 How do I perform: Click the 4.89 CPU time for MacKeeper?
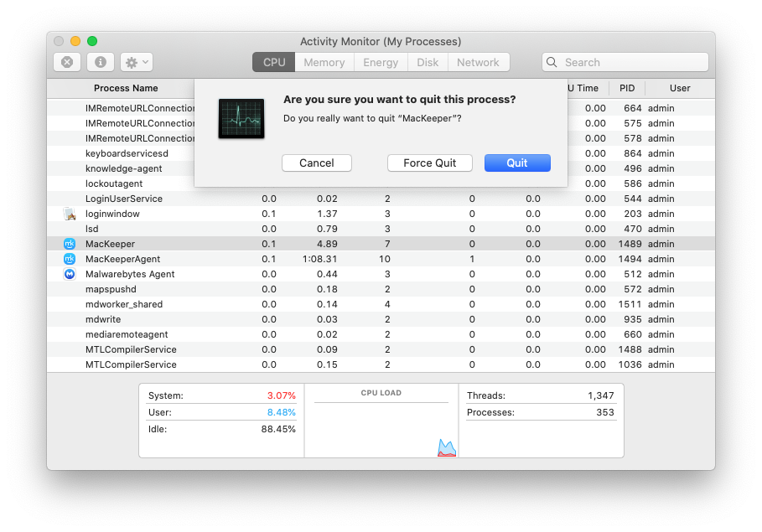pyautogui.click(x=327, y=244)
